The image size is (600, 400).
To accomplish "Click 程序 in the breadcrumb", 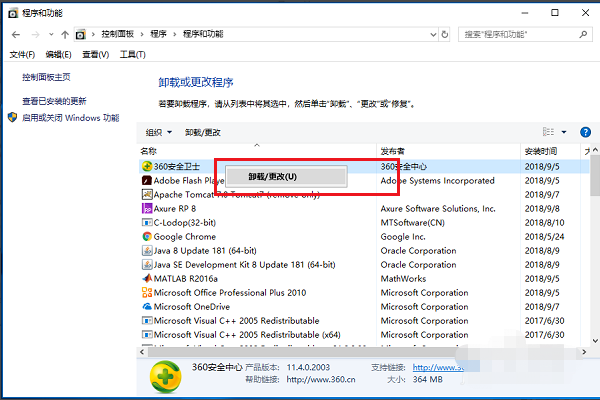I will click(158, 34).
